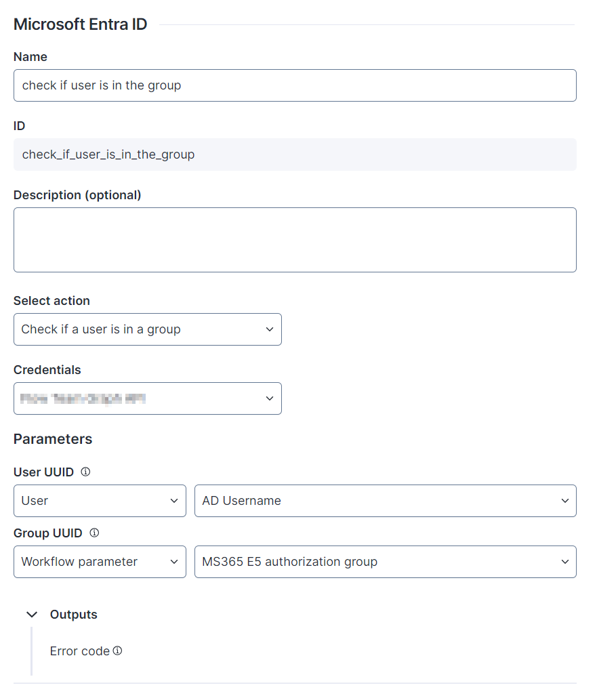Click the read-only ID value field
The image size is (597, 700).
point(295,155)
